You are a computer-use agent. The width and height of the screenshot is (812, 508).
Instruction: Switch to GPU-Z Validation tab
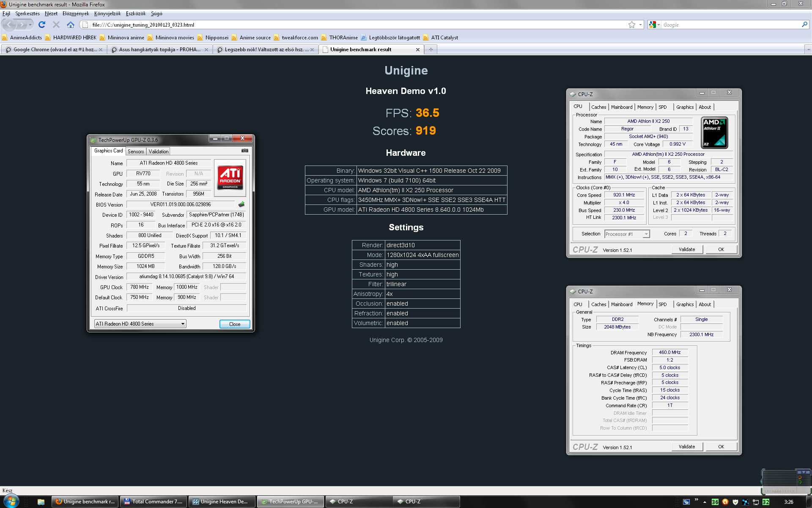coord(159,152)
